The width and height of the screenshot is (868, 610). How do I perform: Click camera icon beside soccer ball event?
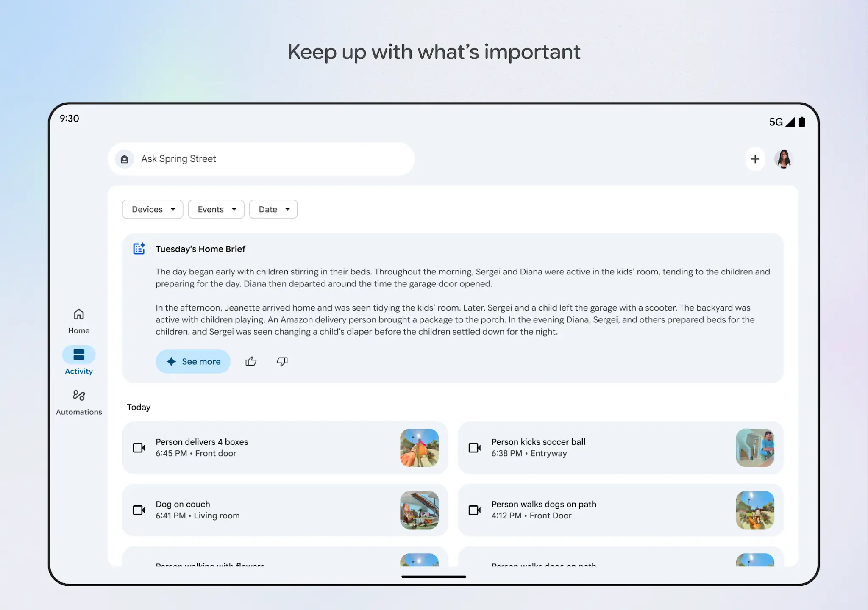pyautogui.click(x=475, y=448)
